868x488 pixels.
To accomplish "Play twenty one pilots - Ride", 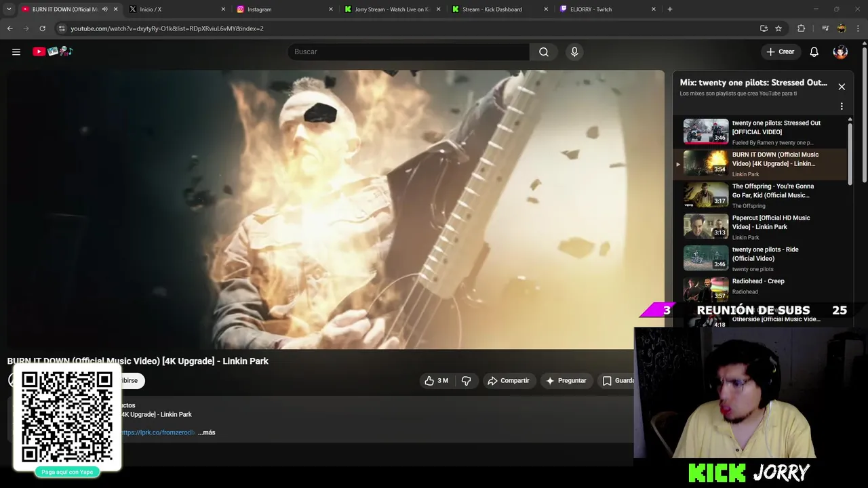I will point(759,258).
